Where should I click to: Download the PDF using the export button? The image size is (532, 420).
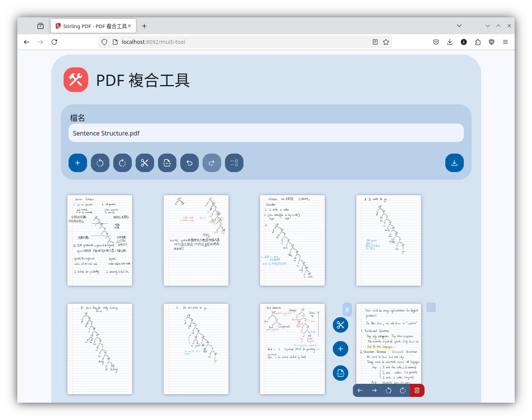pyautogui.click(x=454, y=163)
